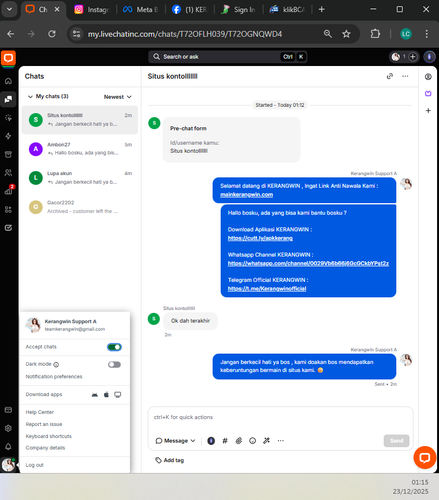Click the Android download app icon
Viewport: 439px width, 500px height.
pyautogui.click(x=95, y=395)
